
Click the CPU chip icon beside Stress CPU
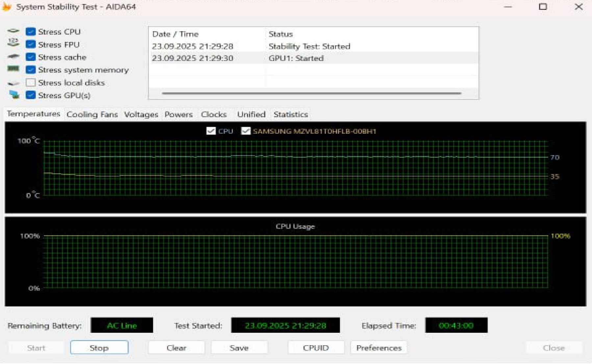[13, 31]
